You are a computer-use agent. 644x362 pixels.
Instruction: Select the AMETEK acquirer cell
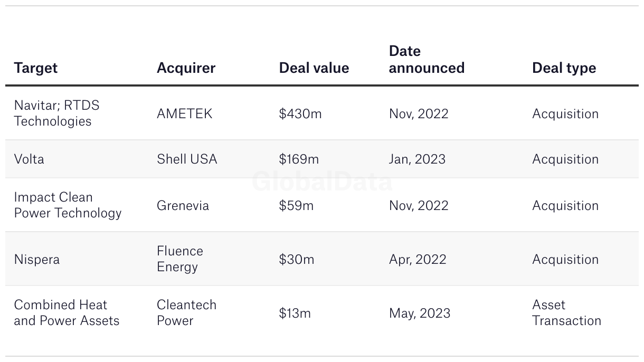coord(184,113)
